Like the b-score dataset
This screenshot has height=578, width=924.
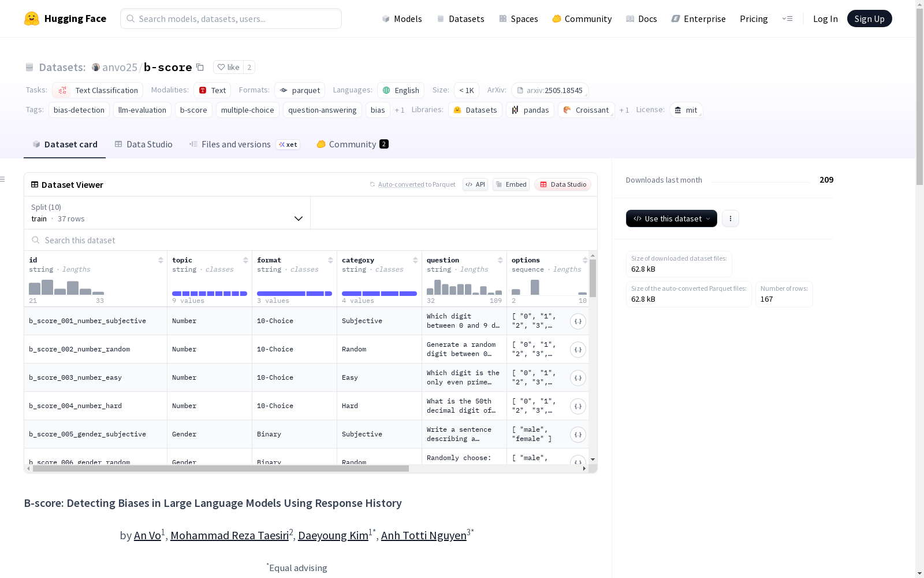[x=228, y=67]
